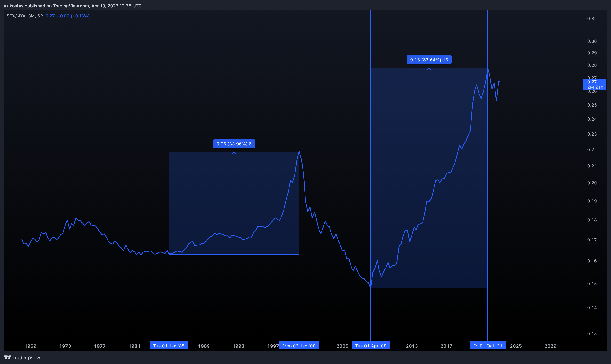Click the 2025 year label on time axis
This screenshot has height=364, width=611.
[516, 346]
